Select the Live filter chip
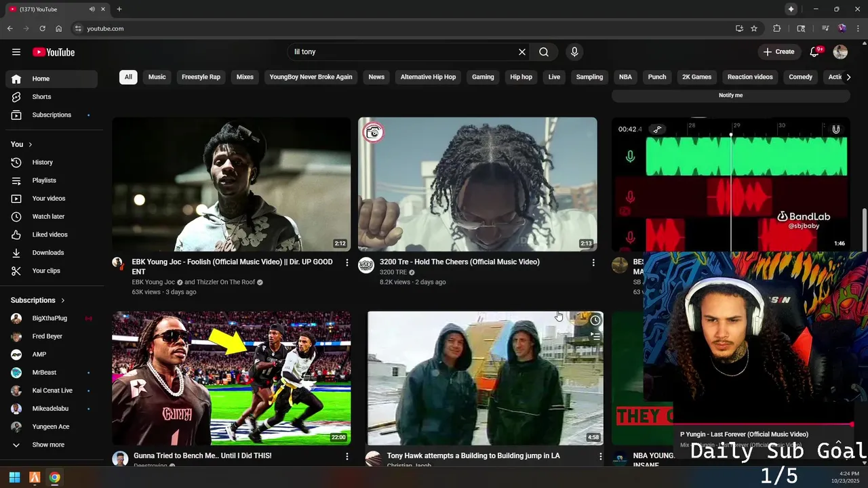868x488 pixels. 554,77
